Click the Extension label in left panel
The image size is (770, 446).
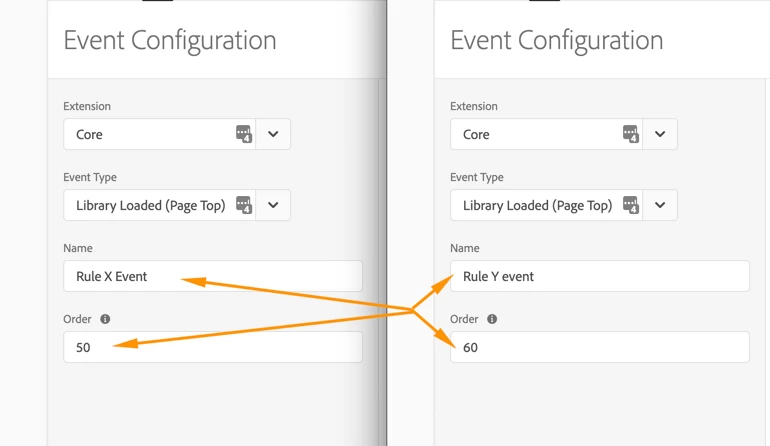87,106
